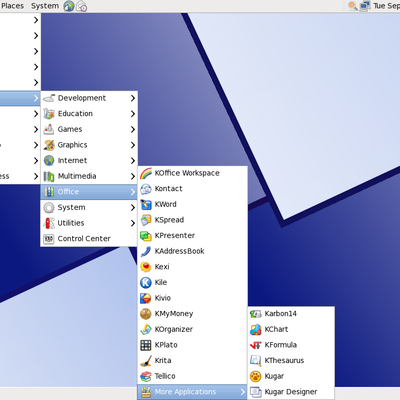Viewport: 400px width, 400px height.
Task: Click the Graphics category label
Action: [x=72, y=145]
